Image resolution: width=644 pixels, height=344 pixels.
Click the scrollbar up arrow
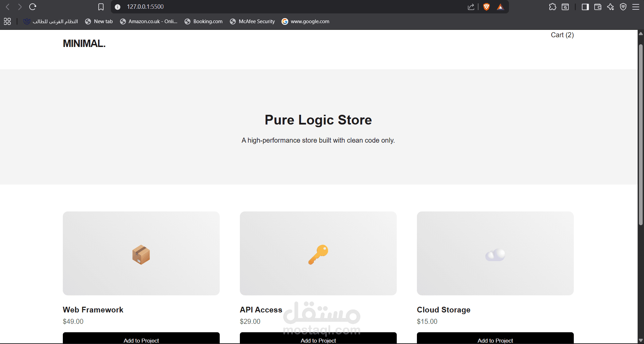tap(641, 34)
